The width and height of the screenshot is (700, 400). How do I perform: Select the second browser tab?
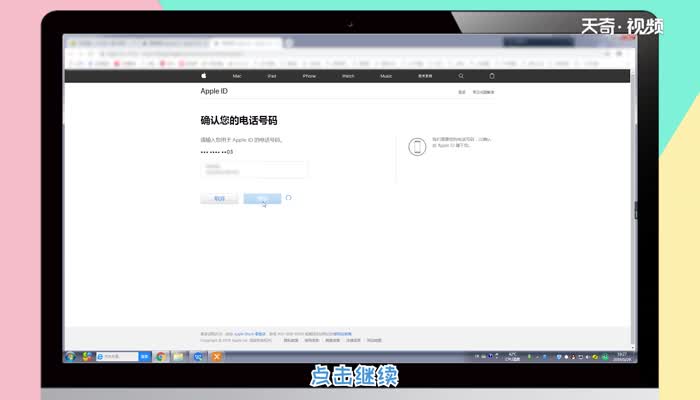174,43
